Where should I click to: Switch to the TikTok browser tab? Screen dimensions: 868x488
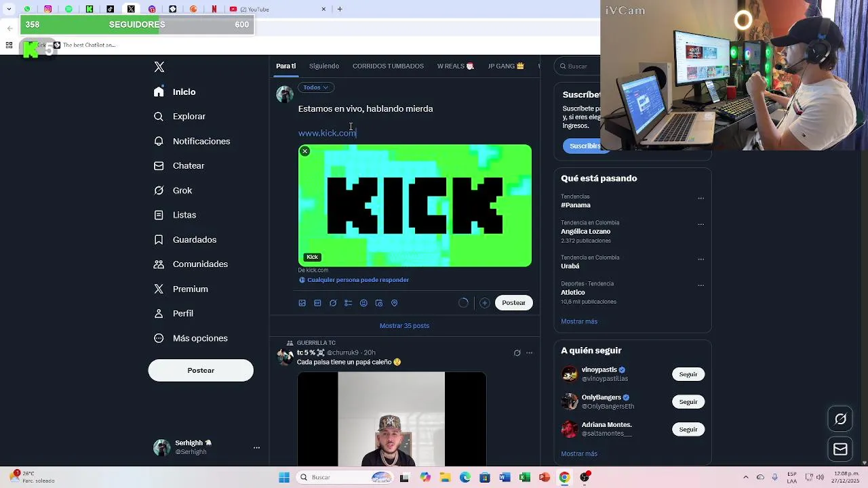[111, 9]
